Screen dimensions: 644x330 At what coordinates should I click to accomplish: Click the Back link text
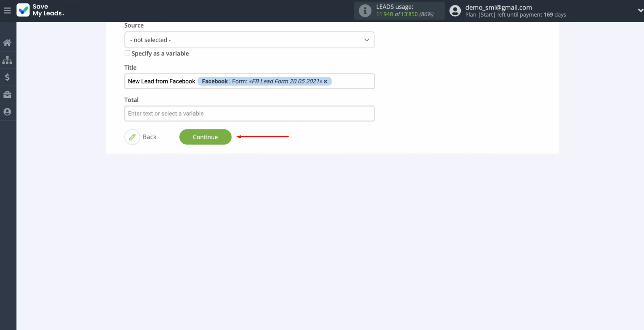click(150, 137)
